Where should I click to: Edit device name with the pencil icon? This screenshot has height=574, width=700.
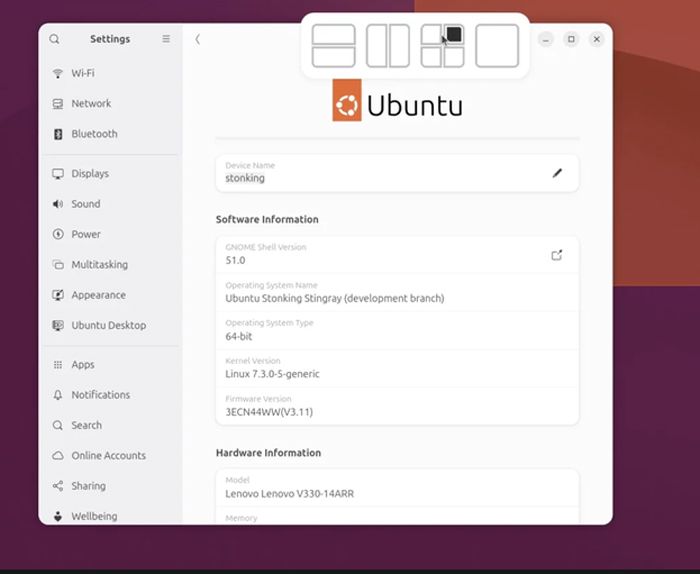(557, 173)
